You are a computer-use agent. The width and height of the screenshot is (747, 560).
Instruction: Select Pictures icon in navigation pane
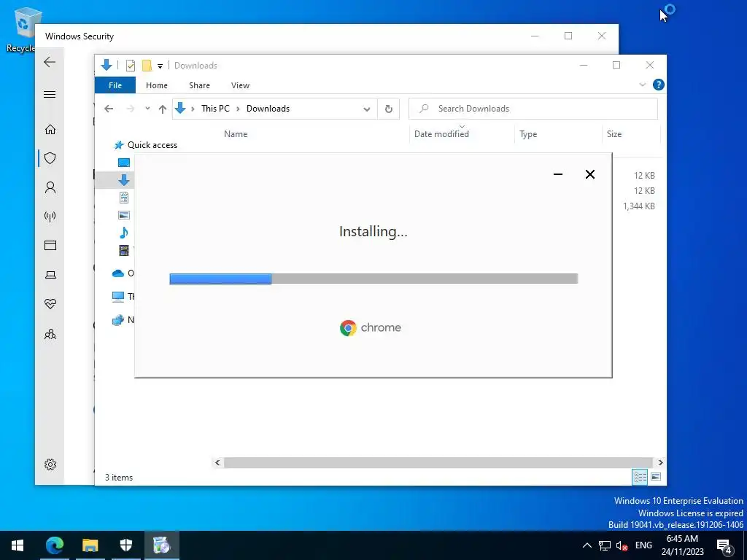pyautogui.click(x=124, y=215)
